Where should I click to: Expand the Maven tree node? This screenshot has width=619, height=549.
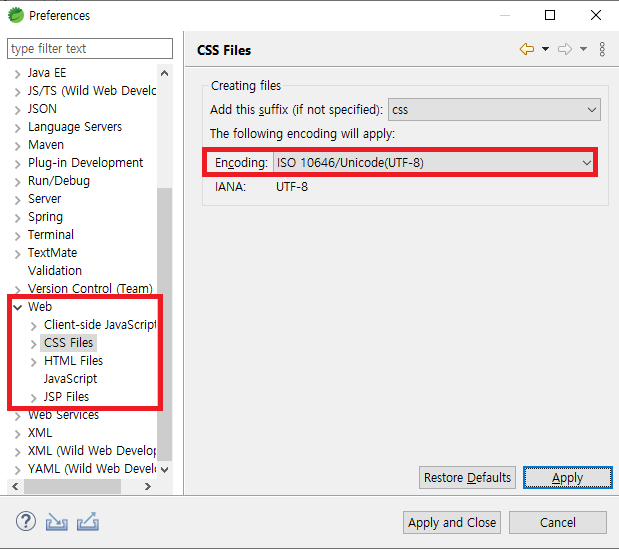click(17, 146)
